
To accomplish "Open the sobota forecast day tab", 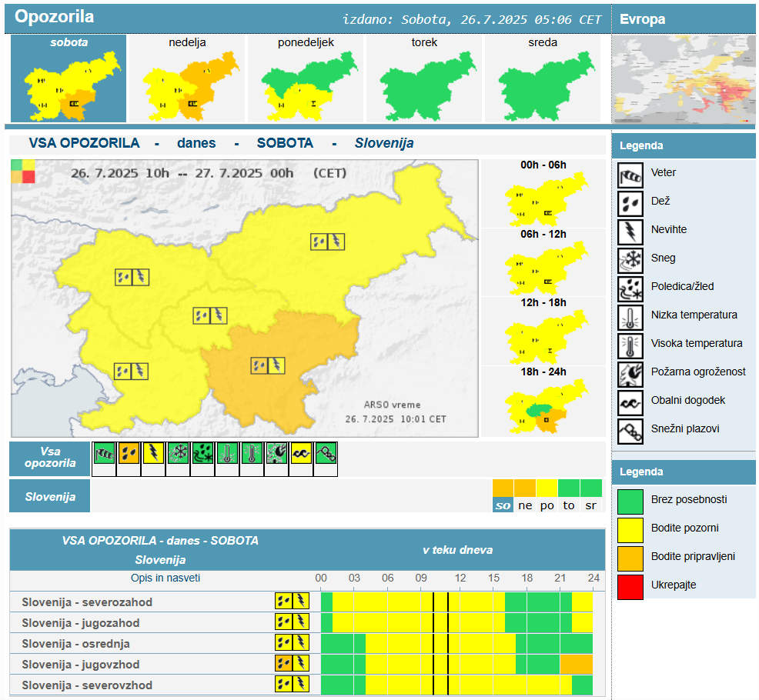I will 69,78.
